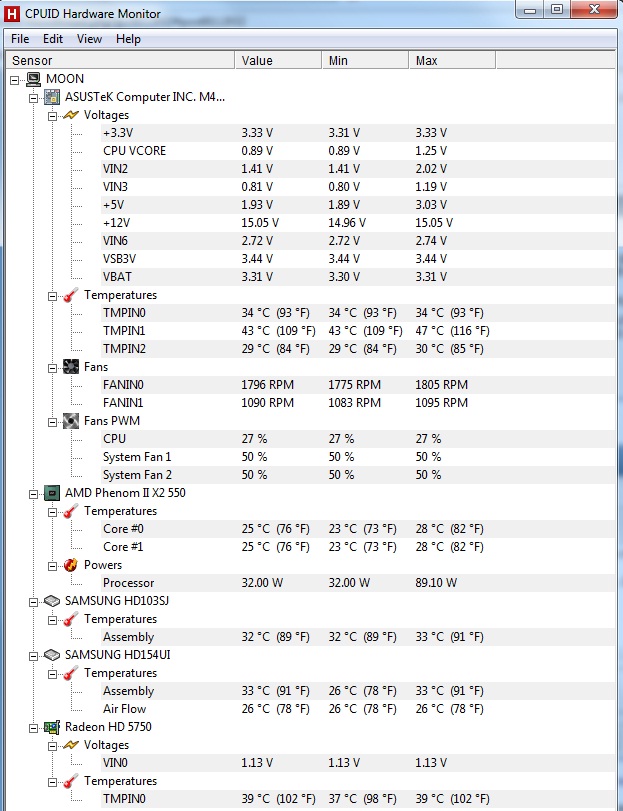Click the SAMSUNG HD103SJ hard drive icon
The width and height of the screenshot is (623, 811).
52,601
